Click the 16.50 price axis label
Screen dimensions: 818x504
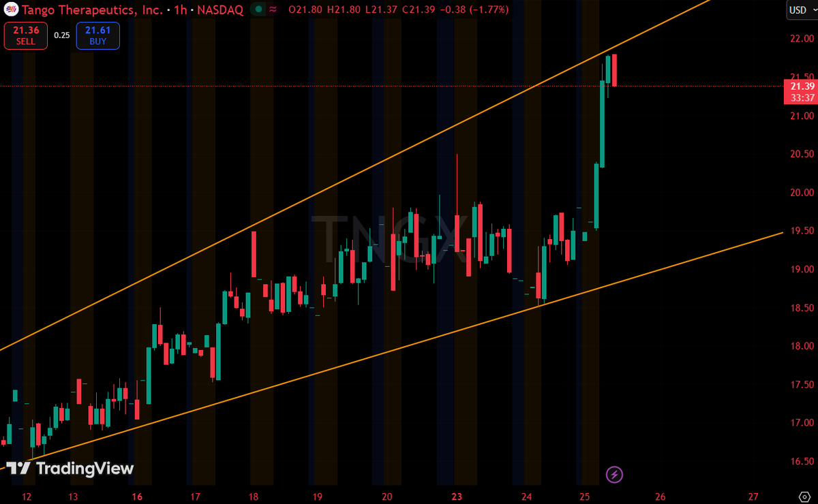click(x=802, y=461)
